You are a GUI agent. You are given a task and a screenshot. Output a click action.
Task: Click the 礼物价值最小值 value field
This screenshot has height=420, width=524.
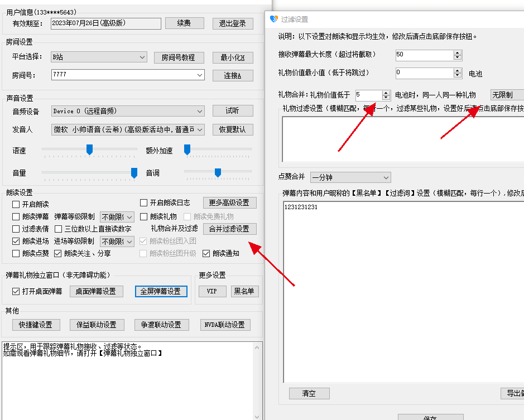point(425,73)
